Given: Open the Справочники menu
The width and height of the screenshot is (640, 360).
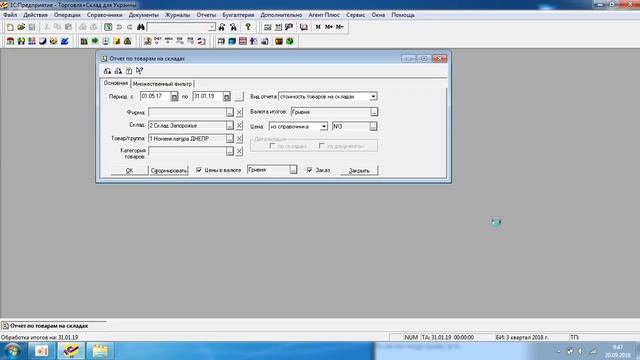Looking at the screenshot, I should 104,15.
